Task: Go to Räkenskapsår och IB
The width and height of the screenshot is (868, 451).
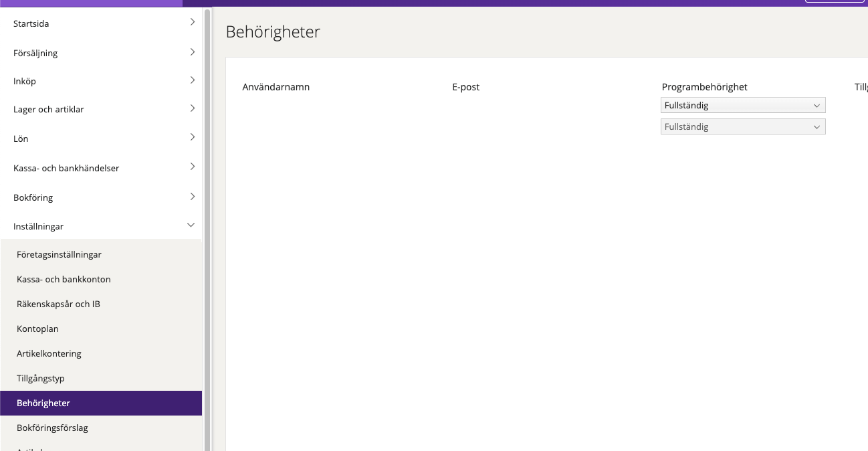Action: pos(58,304)
